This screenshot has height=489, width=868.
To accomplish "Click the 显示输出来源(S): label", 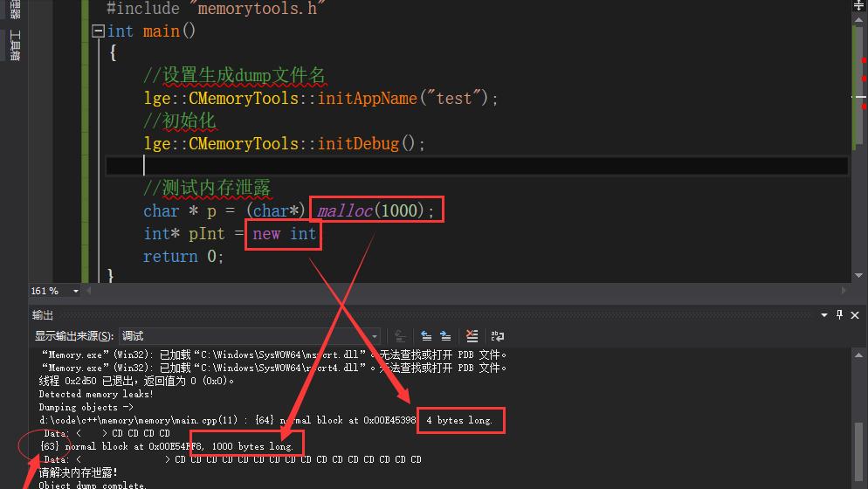I will pos(74,336).
